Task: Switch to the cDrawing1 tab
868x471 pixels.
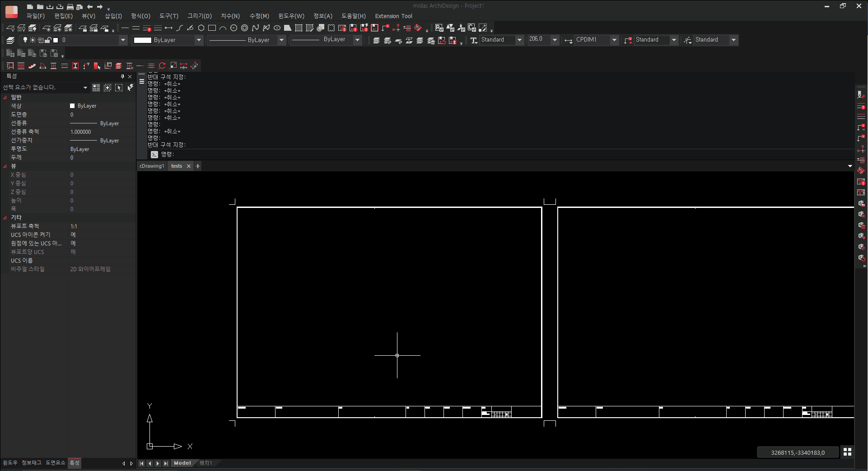Action: click(x=152, y=166)
